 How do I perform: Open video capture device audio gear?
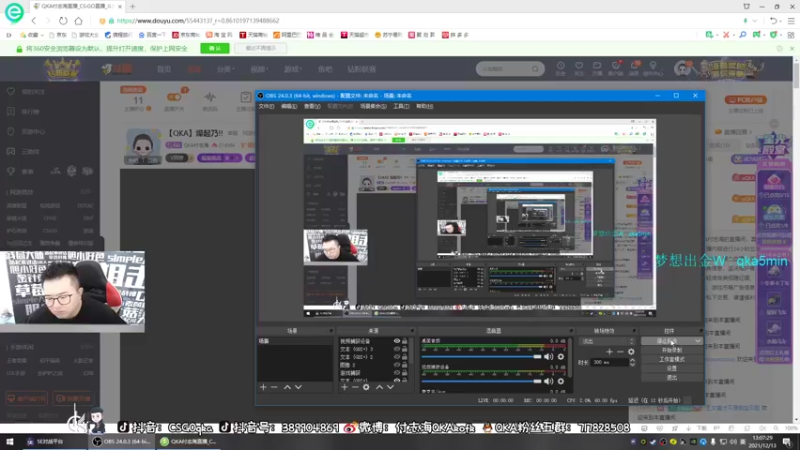pyautogui.click(x=561, y=381)
